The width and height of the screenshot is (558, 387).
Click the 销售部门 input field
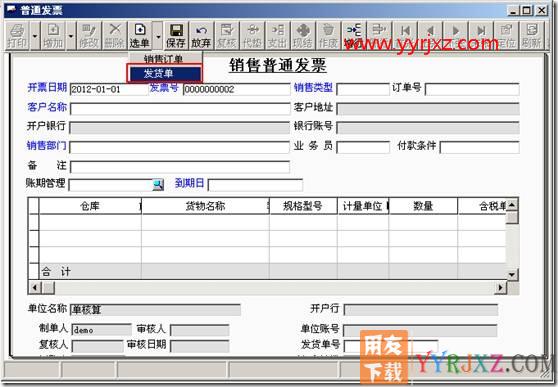pyautogui.click(x=179, y=147)
